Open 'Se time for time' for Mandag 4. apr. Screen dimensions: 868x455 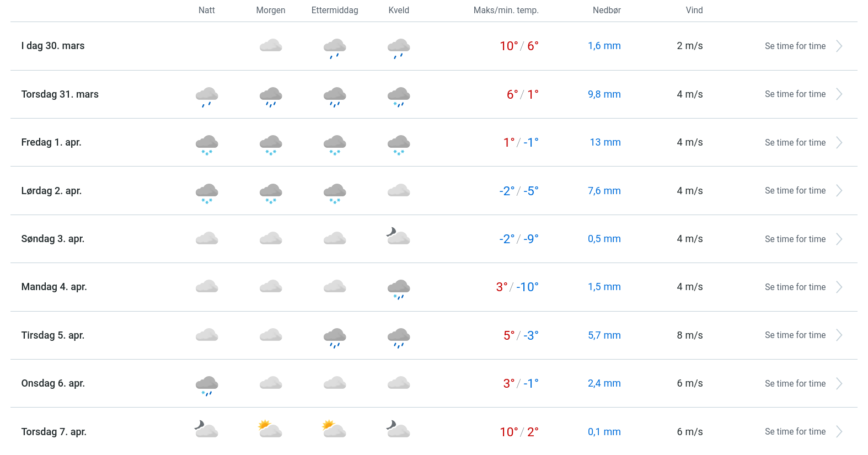point(795,287)
